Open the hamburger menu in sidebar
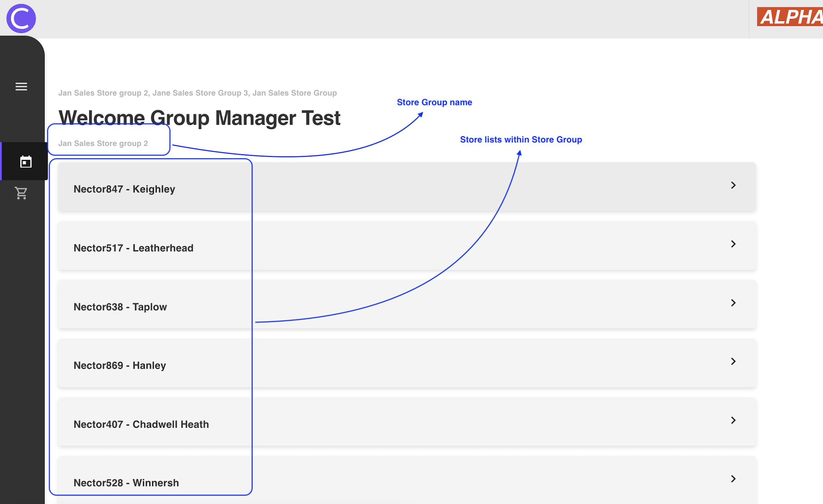This screenshot has height=504, width=823. (21, 86)
